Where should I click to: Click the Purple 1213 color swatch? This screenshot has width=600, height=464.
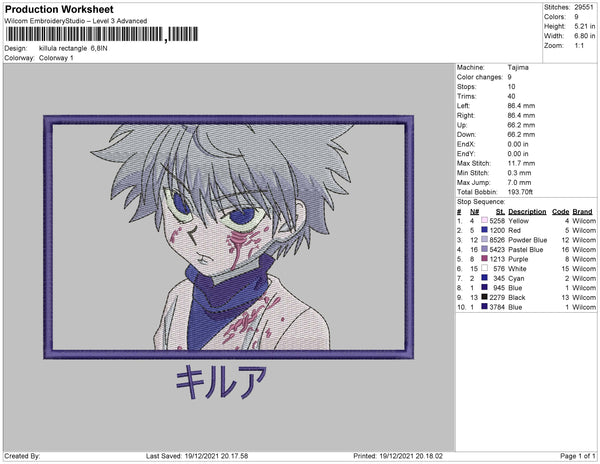[484, 259]
